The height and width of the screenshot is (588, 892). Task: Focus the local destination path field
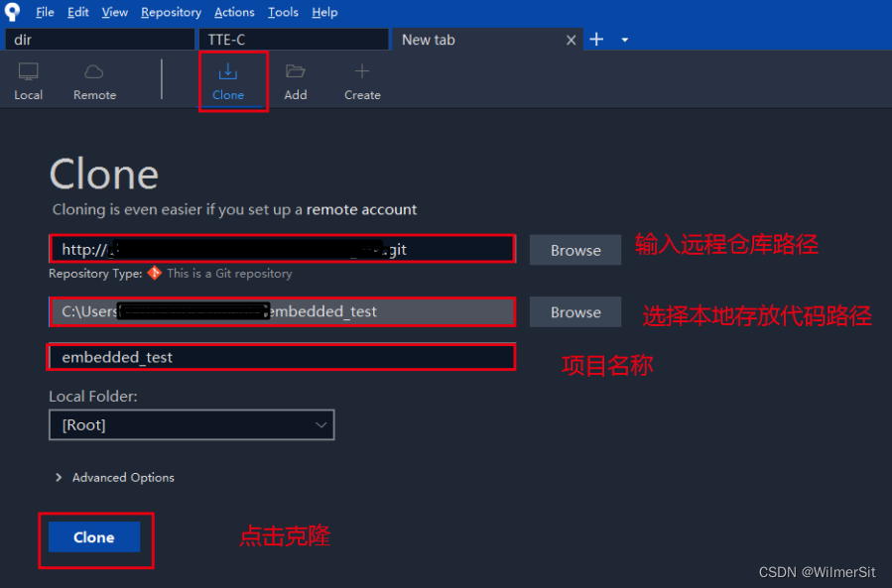283,311
